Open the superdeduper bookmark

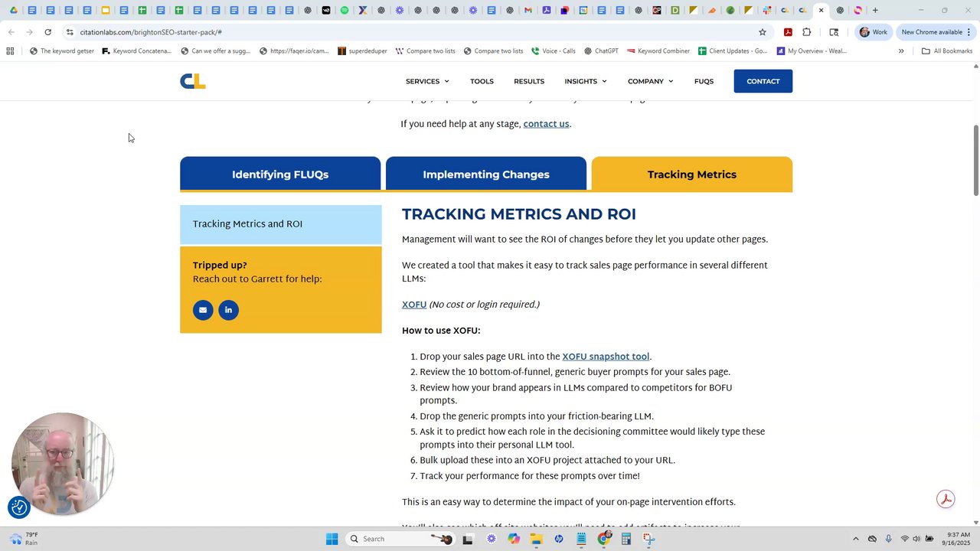[361, 51]
